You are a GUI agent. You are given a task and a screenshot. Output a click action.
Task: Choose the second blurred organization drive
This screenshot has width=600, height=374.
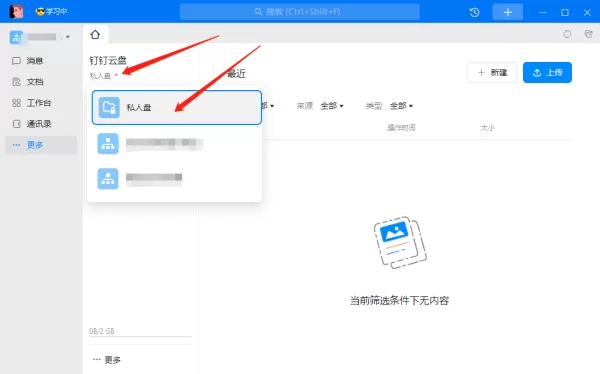[x=177, y=178]
